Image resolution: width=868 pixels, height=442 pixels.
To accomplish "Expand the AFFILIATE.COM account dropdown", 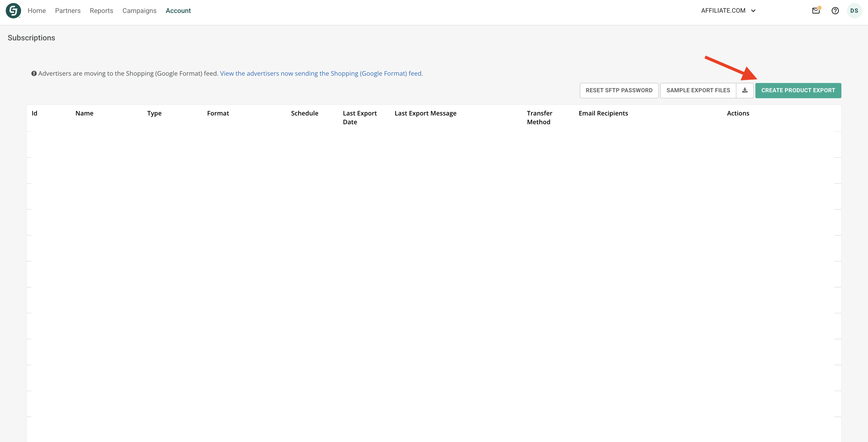I will pyautogui.click(x=728, y=11).
